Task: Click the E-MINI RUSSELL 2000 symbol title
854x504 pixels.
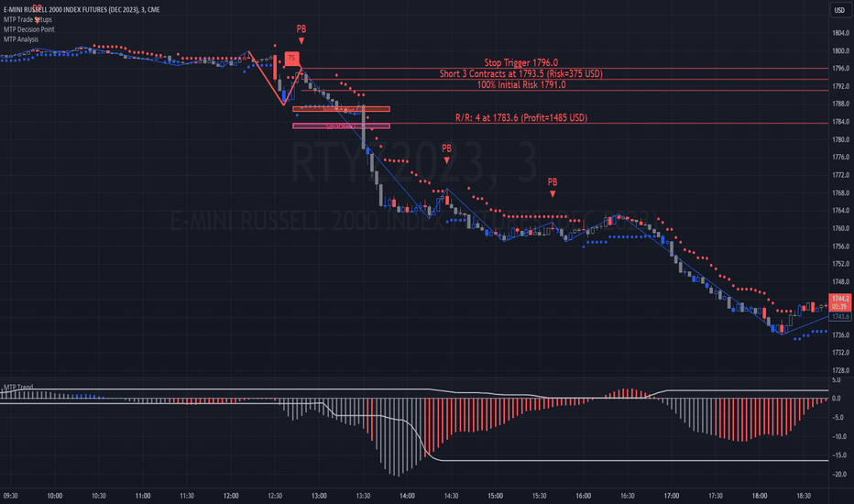Action: pos(82,10)
